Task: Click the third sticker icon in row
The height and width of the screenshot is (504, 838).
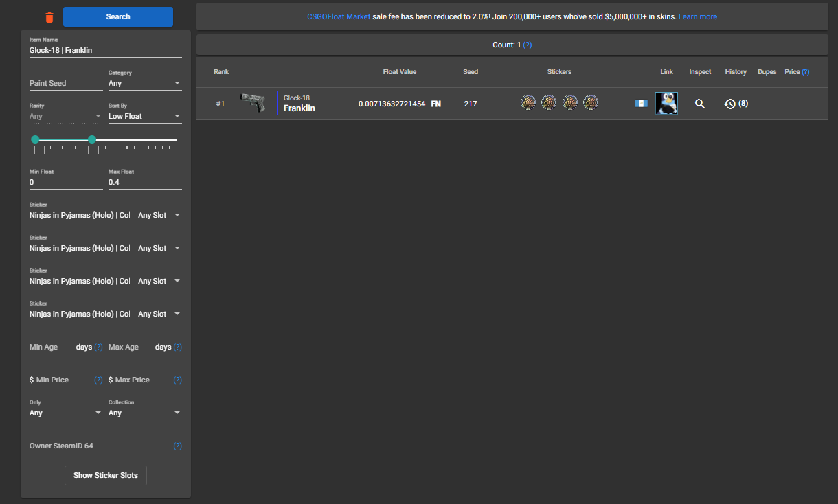Action: click(x=569, y=103)
